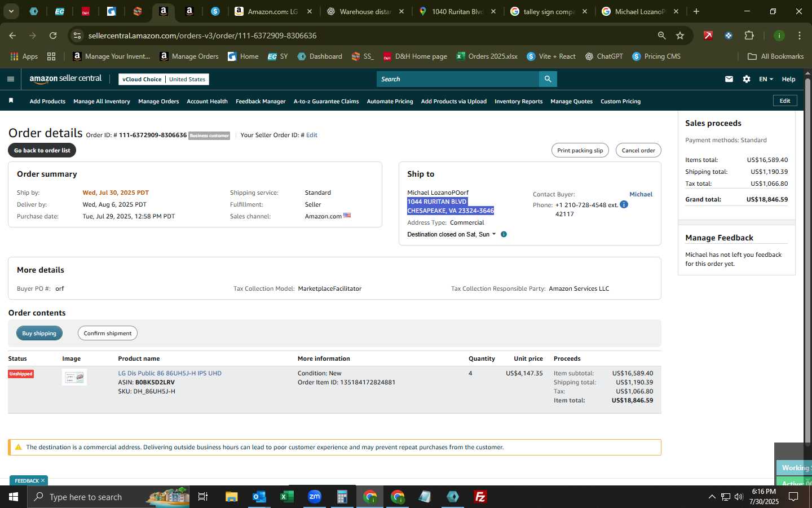Open the messages envelope icon
This screenshot has height=508, width=812.
click(729, 79)
